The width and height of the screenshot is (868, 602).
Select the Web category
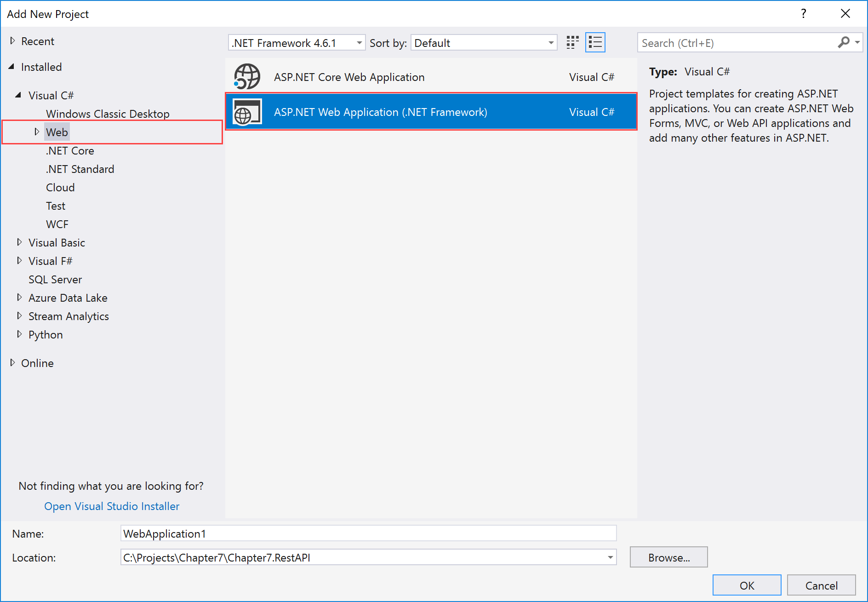(x=57, y=132)
